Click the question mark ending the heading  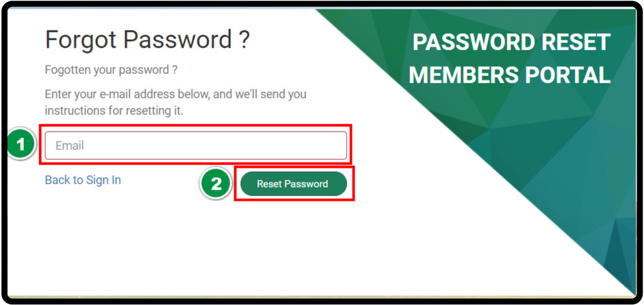244,41
